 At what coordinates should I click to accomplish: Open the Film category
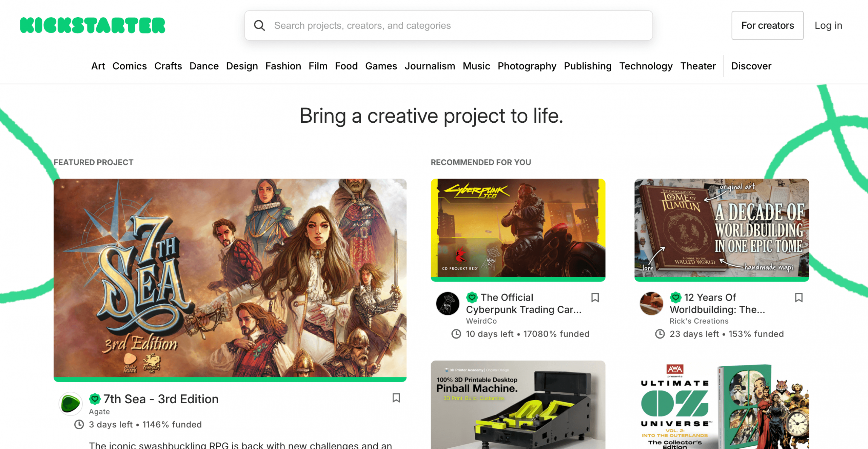coord(318,66)
